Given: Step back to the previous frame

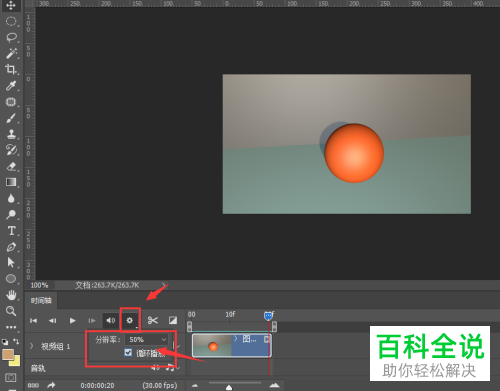Looking at the screenshot, I should [53, 321].
